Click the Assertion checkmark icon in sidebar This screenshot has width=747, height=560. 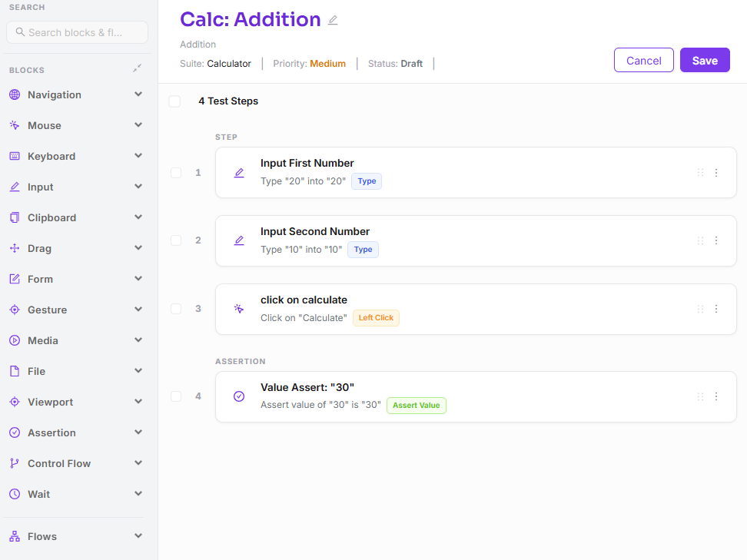point(15,432)
